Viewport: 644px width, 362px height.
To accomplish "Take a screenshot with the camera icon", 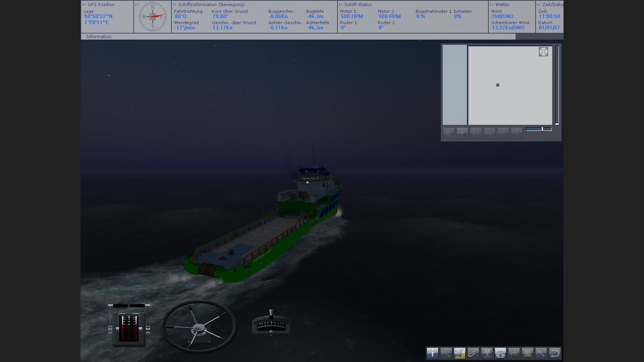I will pos(513,354).
